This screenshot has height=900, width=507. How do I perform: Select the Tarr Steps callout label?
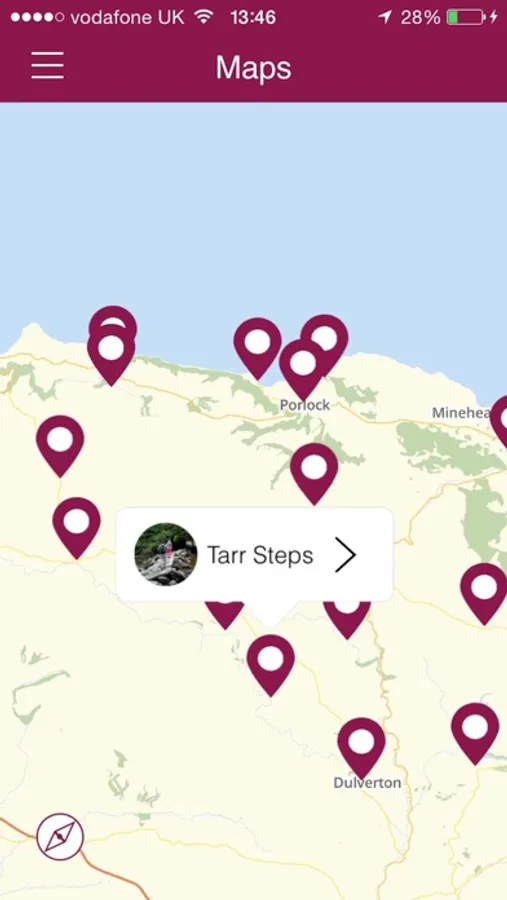pos(260,555)
